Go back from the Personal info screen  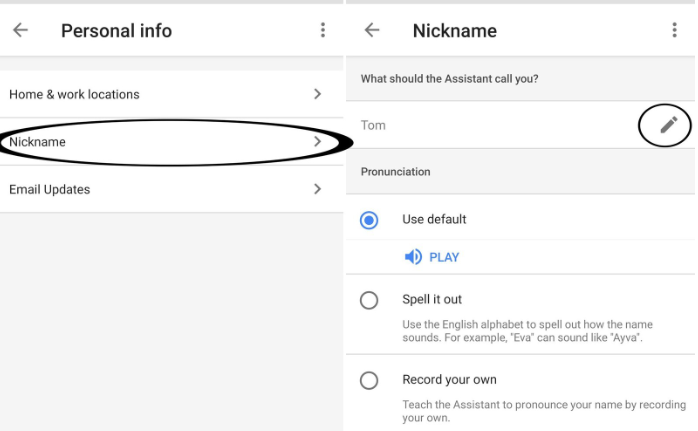click(20, 30)
